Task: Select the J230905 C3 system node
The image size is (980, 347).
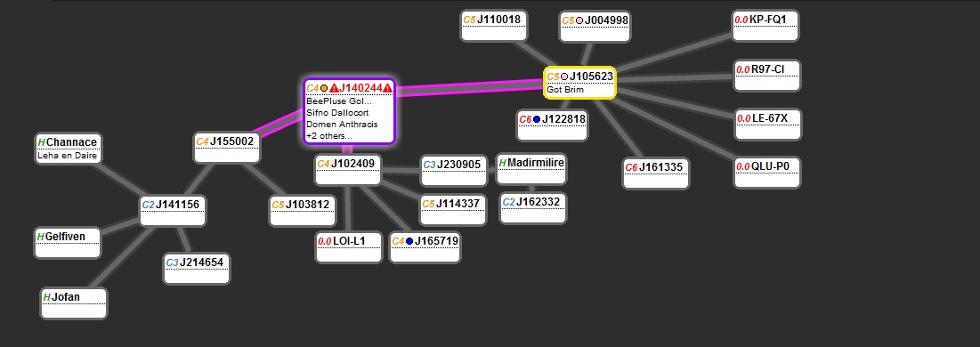Action: (454, 172)
